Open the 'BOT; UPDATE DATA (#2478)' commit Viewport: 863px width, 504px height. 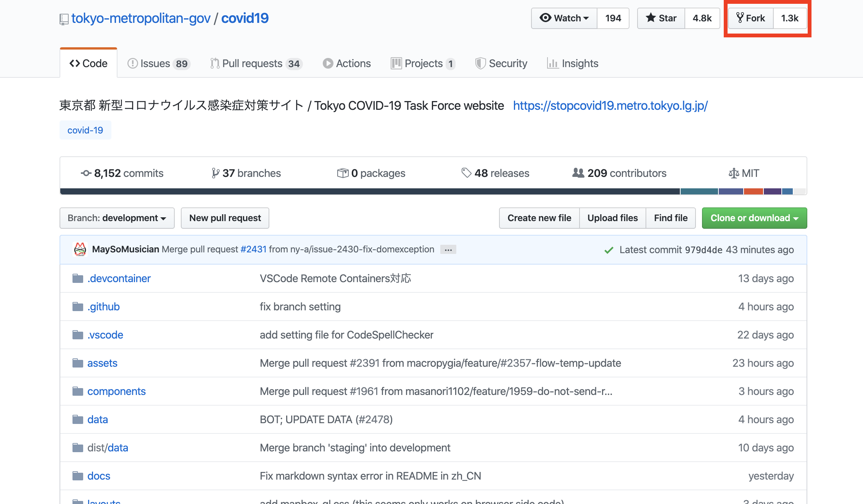(326, 419)
